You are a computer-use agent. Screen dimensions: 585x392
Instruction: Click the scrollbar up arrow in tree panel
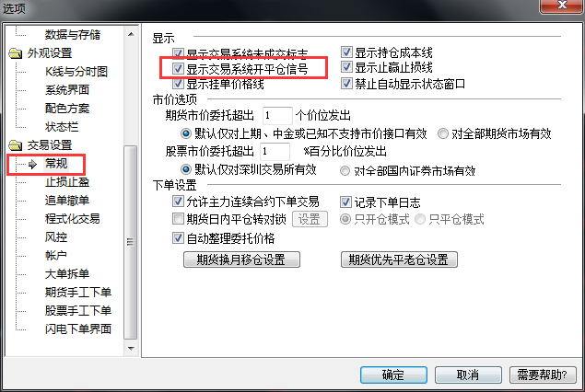[131, 34]
